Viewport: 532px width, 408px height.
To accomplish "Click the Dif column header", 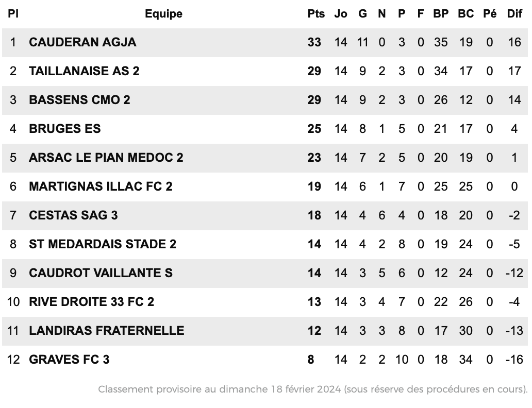I will click(x=514, y=14).
